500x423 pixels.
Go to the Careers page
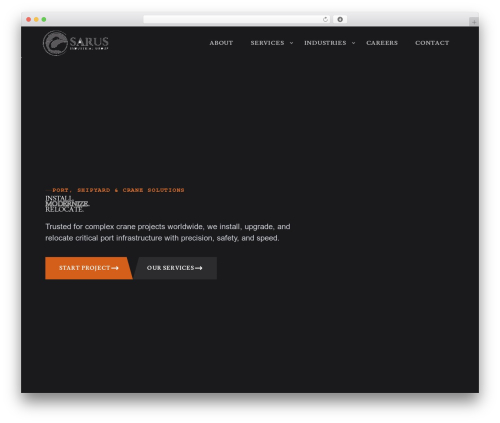pyautogui.click(x=382, y=43)
